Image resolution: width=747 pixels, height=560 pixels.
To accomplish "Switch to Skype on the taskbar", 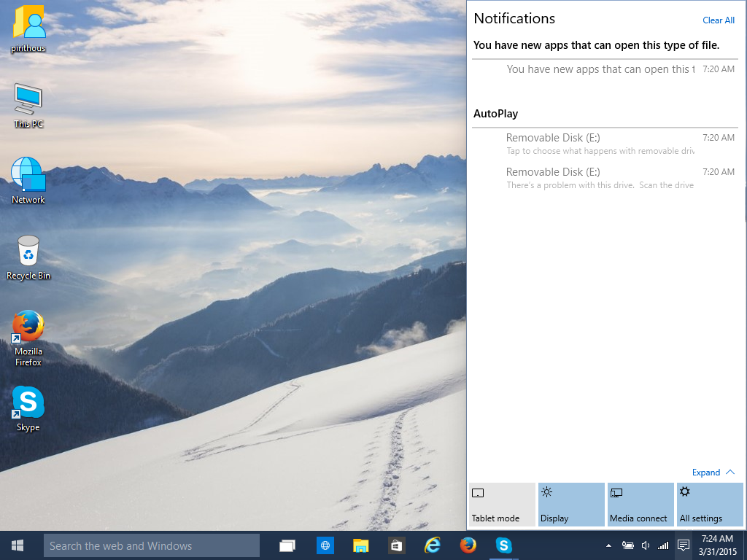I will click(503, 545).
